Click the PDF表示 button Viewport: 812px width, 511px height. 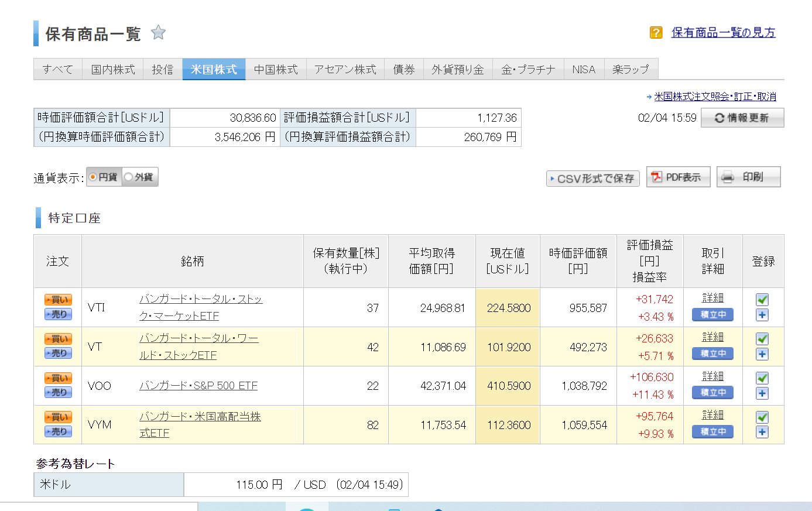pyautogui.click(x=678, y=177)
